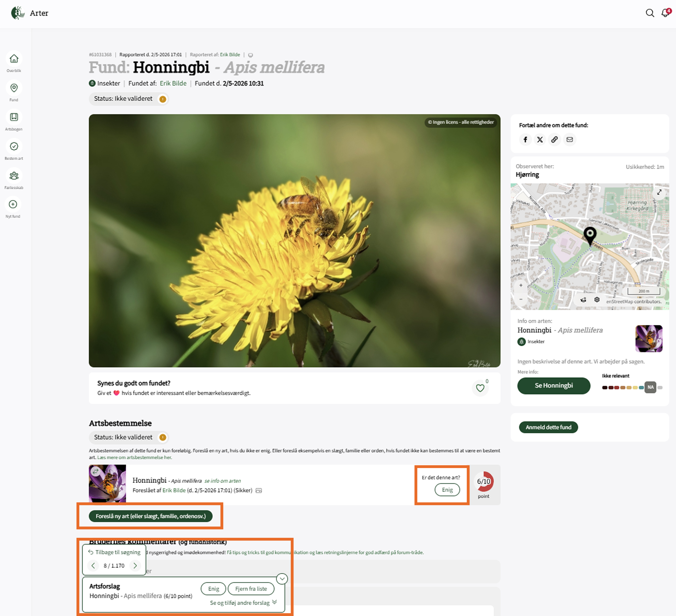Image resolution: width=676 pixels, height=616 pixels.
Task: Open Erik Bilde after Raporteret af
Action: pos(230,55)
